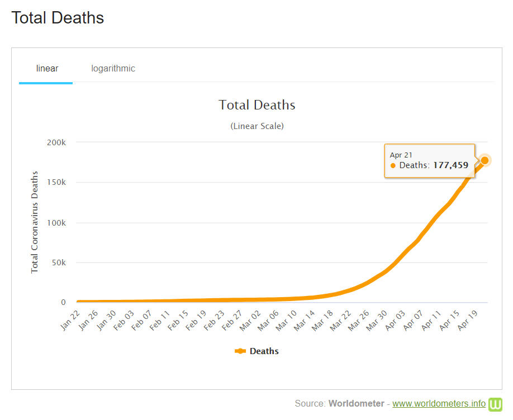513x420 pixels.
Task: Click the orange Deaths legend marker
Action: click(x=240, y=351)
